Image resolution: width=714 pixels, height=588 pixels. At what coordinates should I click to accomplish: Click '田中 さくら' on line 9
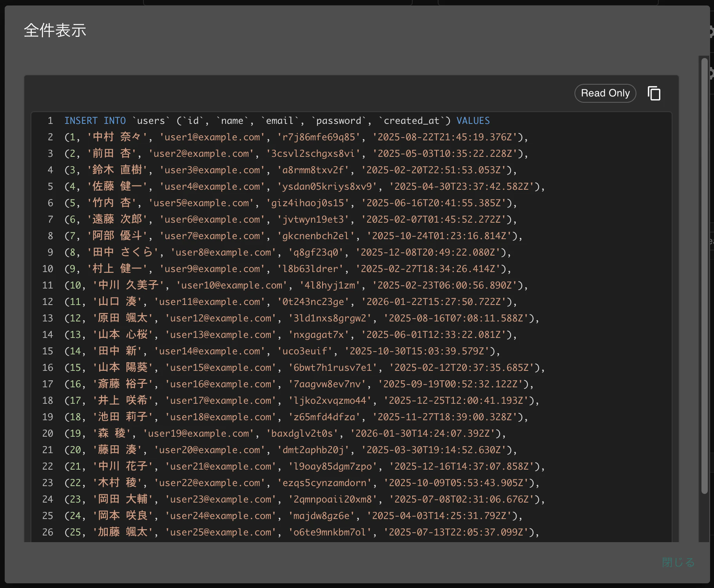click(x=122, y=252)
